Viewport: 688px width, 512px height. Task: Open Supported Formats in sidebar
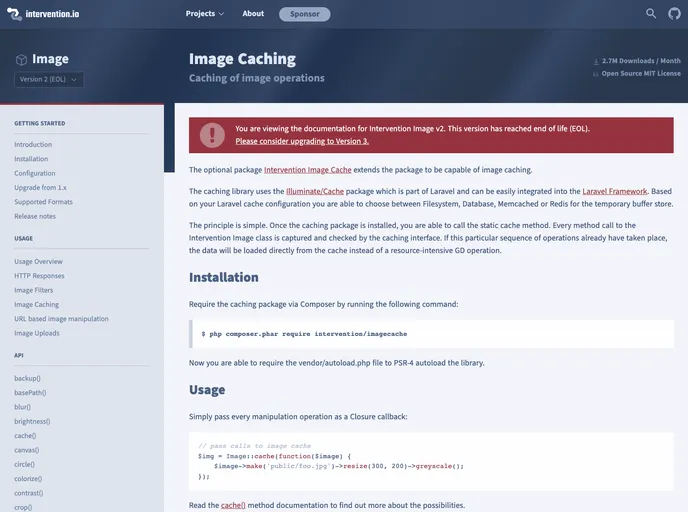click(43, 202)
